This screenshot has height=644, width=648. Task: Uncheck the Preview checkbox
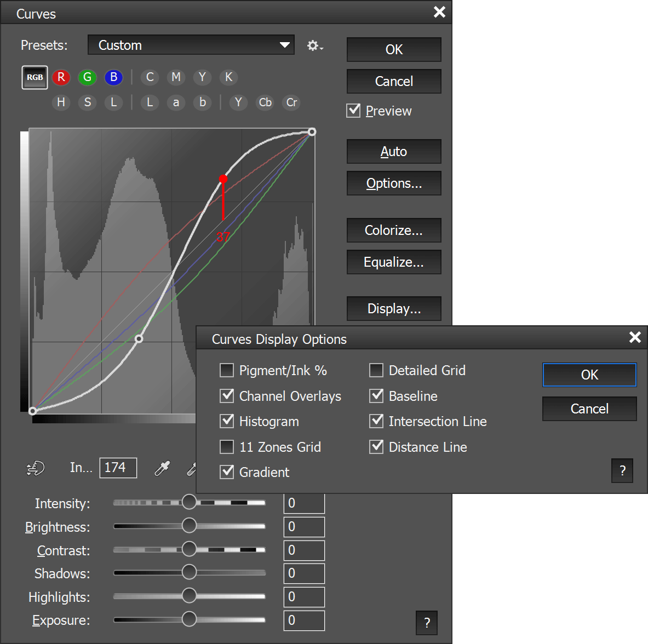coord(354,111)
